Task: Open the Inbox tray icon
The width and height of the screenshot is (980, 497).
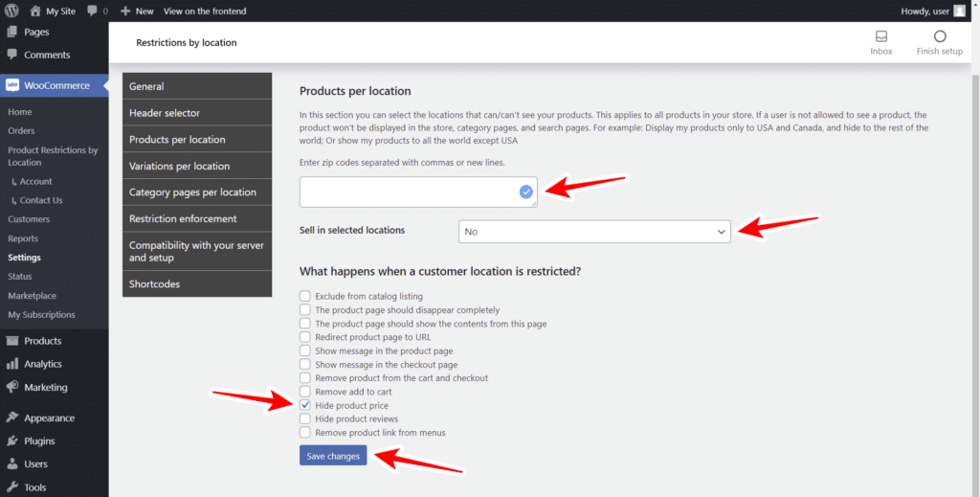Action: click(x=881, y=36)
